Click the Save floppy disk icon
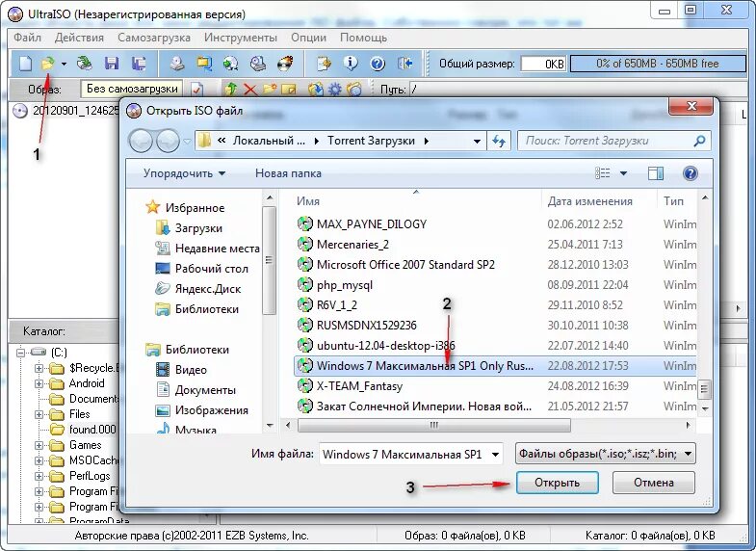Image resolution: width=756 pixels, height=551 pixels. [112, 64]
